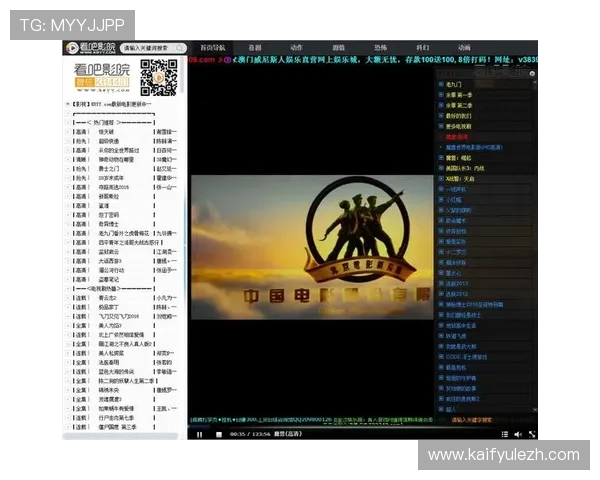Expand 美国队长3:内战 in the playlist
The image size is (600, 480).
(x=441, y=168)
